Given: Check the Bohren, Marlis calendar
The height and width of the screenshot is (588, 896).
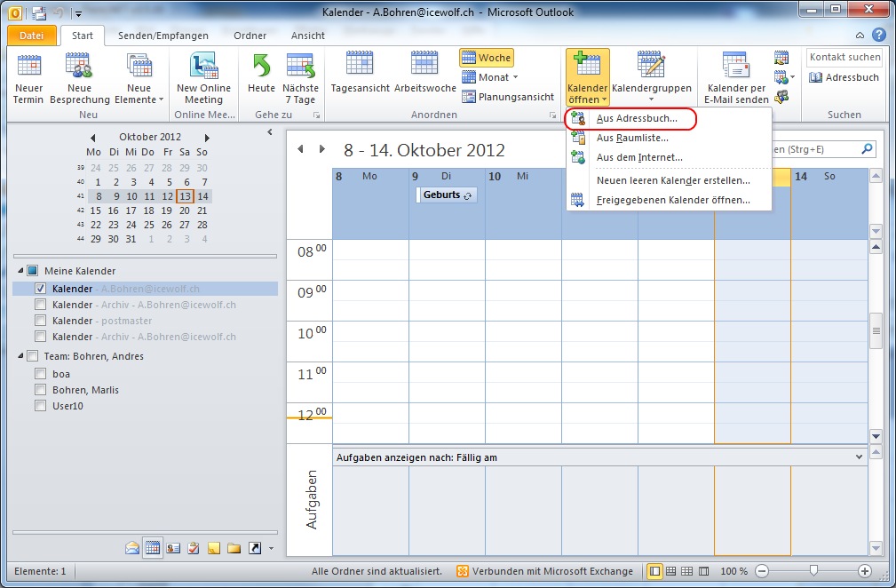Looking at the screenshot, I should tap(40, 389).
